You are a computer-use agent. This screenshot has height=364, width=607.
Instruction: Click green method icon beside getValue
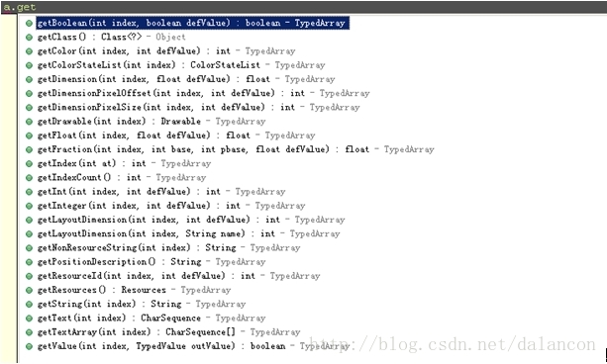click(29, 346)
